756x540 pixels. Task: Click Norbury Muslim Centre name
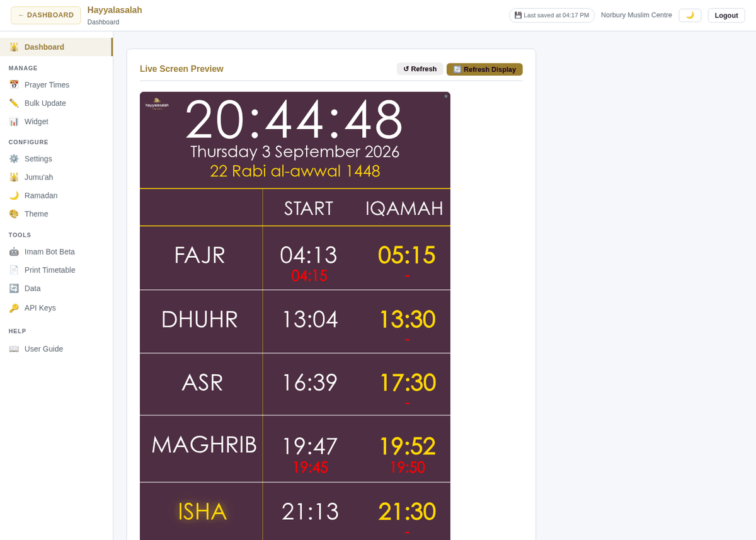point(636,15)
